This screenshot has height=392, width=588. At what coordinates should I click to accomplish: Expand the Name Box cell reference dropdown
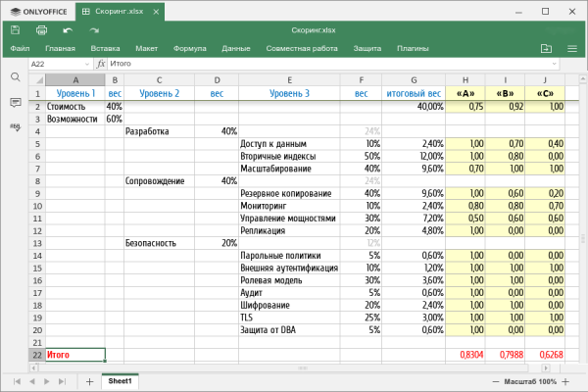tap(88, 64)
